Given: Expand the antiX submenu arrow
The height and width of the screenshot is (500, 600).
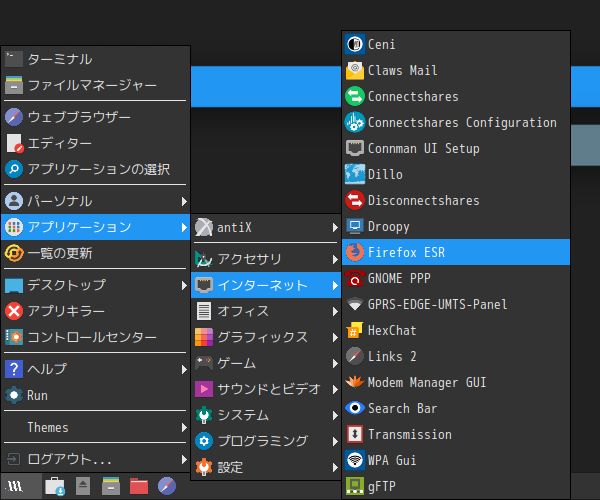Looking at the screenshot, I should coord(335,228).
